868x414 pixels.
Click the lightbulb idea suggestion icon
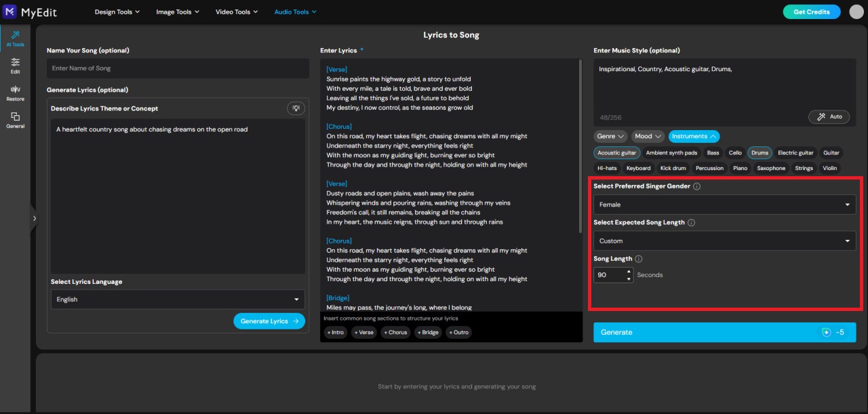[x=296, y=108]
